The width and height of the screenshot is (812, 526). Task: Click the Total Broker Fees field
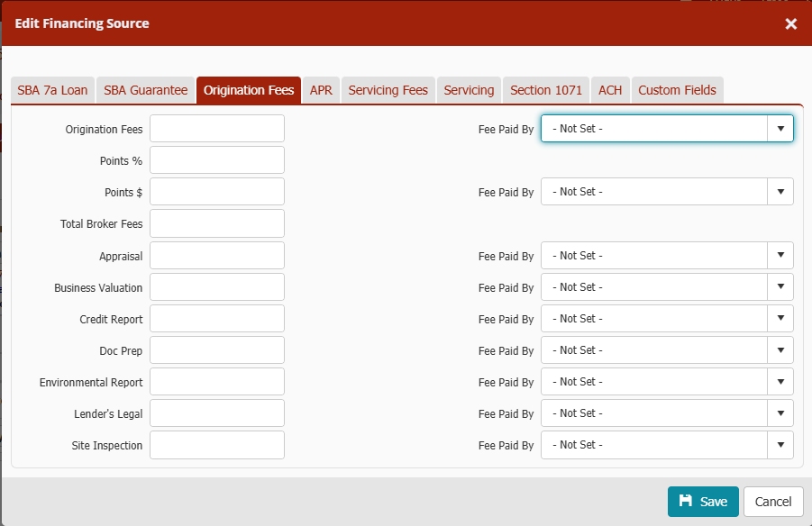coord(217,223)
